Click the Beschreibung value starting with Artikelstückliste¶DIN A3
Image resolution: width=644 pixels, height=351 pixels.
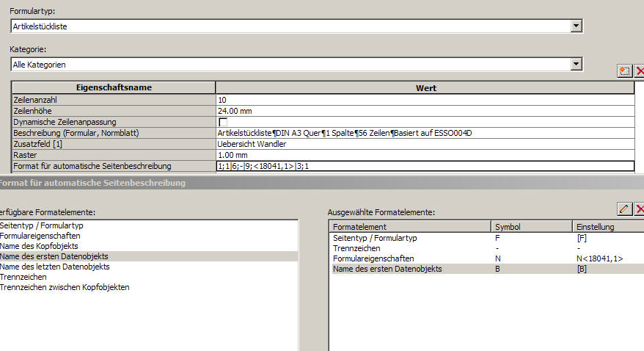[x=425, y=133]
